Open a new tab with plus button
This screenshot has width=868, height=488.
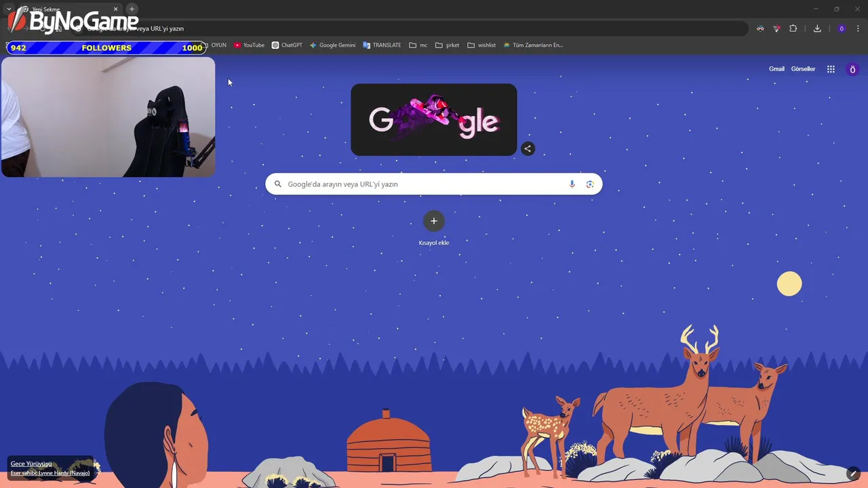point(132,9)
